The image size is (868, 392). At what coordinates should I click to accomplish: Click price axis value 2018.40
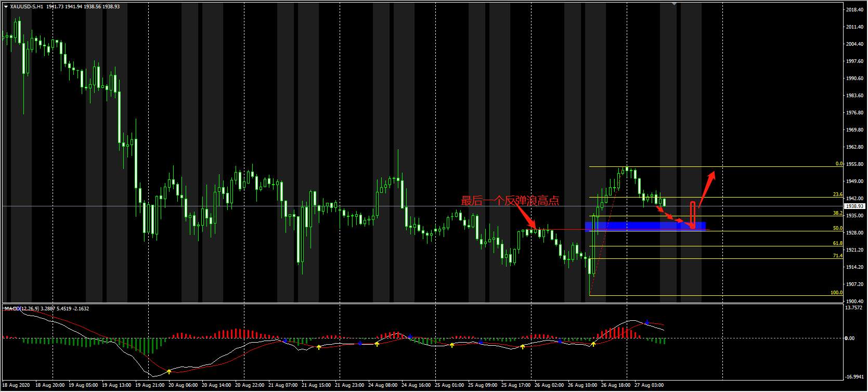(855, 10)
